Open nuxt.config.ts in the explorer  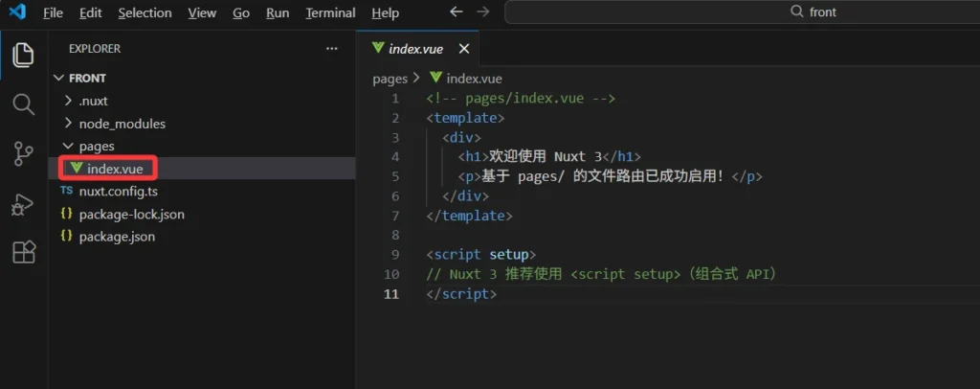[x=118, y=191]
